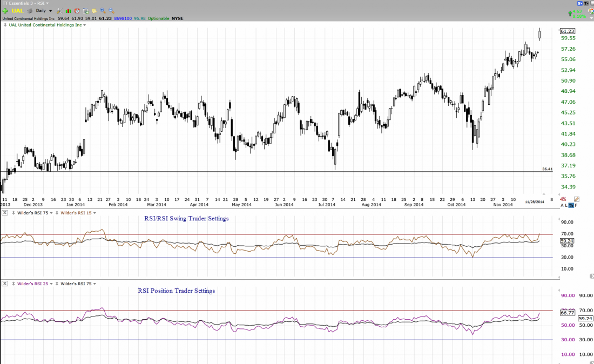This screenshot has width=594, height=364.
Task: Zoom out with the minus magnifier
Action: (111, 11)
